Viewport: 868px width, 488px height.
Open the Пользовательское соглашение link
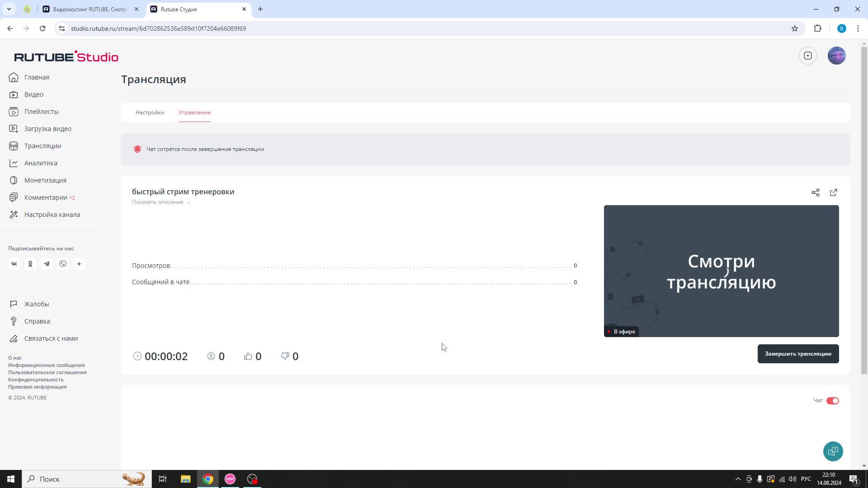47,372
